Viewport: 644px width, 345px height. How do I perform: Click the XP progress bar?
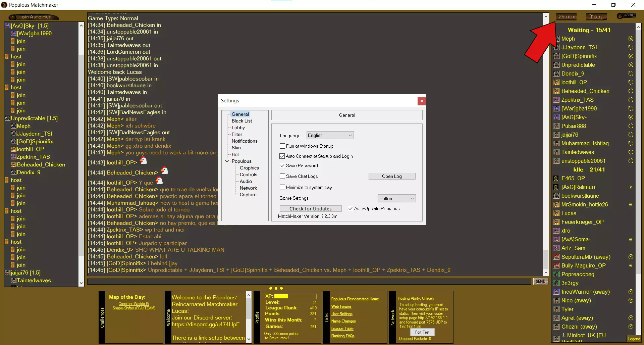[295, 296]
